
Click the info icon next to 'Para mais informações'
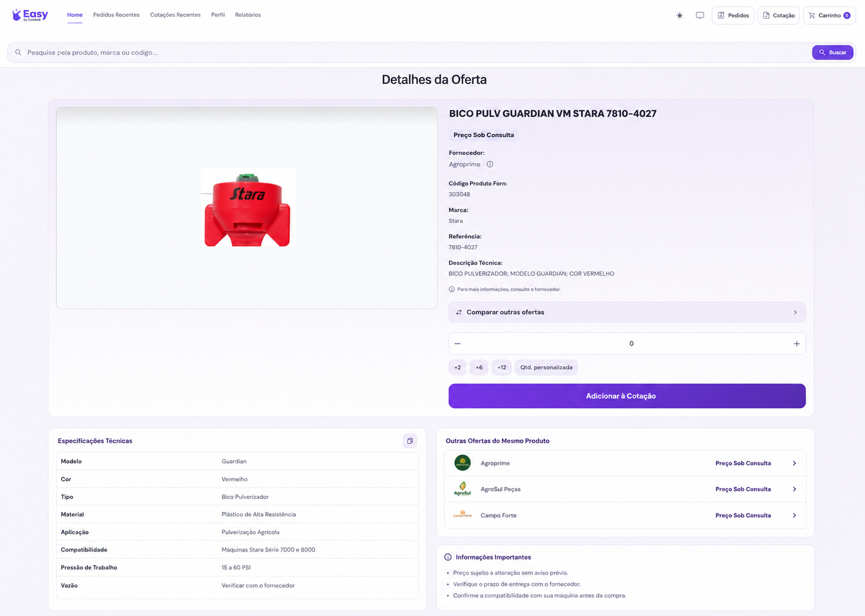(x=452, y=289)
